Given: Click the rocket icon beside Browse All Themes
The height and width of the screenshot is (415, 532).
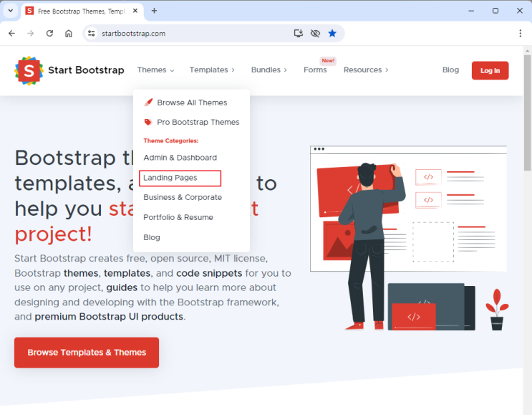Looking at the screenshot, I should click(148, 102).
